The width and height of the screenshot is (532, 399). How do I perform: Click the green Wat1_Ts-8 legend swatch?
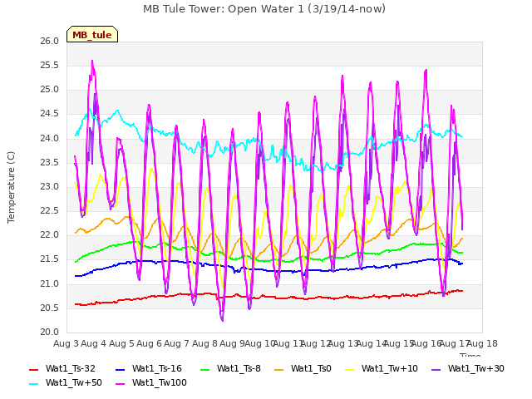205,369
